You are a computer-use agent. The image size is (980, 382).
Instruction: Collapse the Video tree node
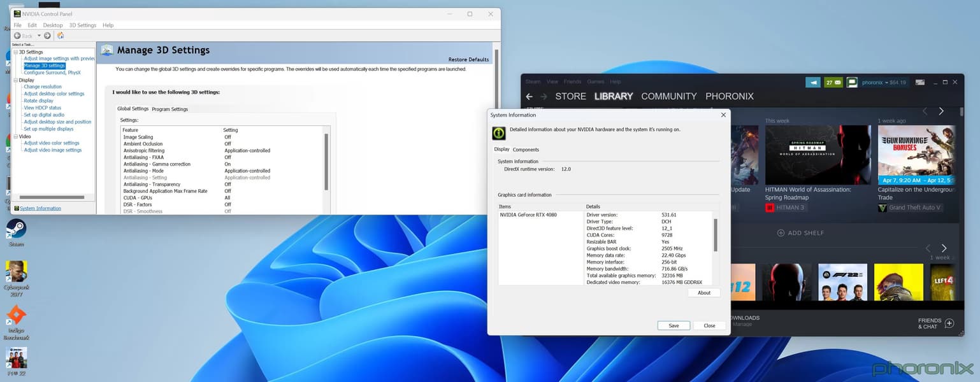tap(16, 136)
